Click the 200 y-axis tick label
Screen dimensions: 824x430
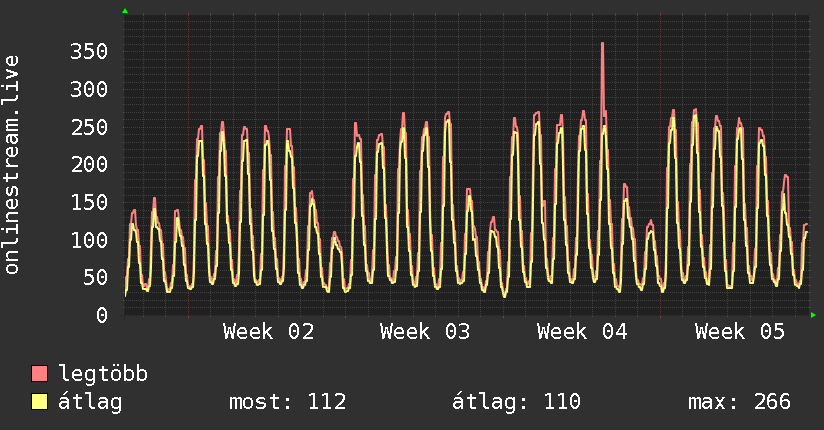point(88,165)
